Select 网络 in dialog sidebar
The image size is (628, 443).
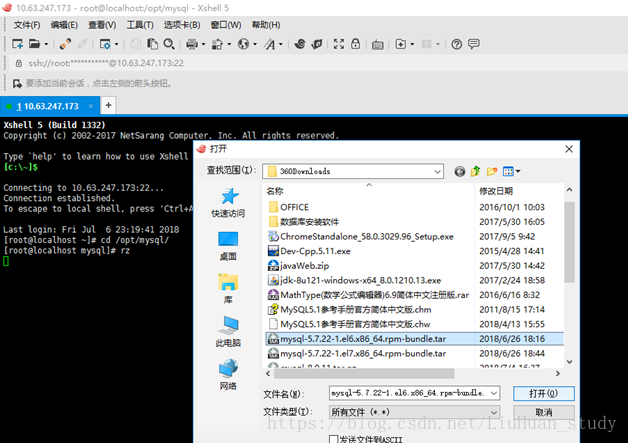coord(228,375)
